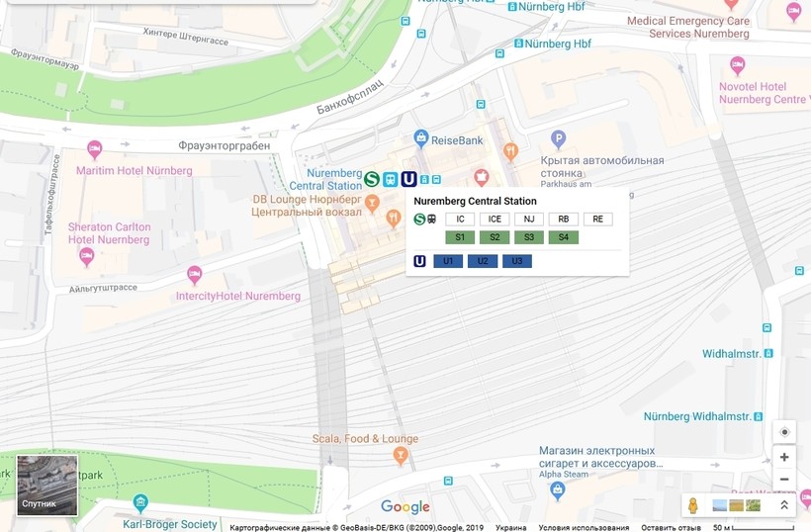Zoom in on the map

coord(784,457)
